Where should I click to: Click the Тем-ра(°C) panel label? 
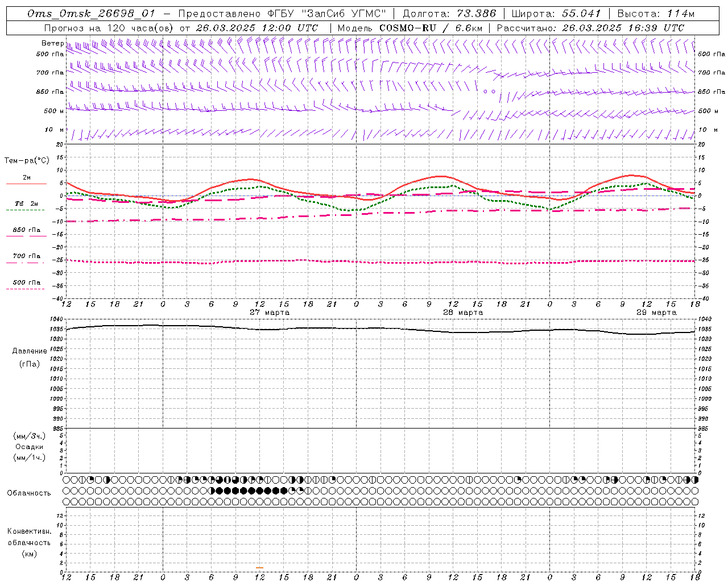click(x=27, y=161)
